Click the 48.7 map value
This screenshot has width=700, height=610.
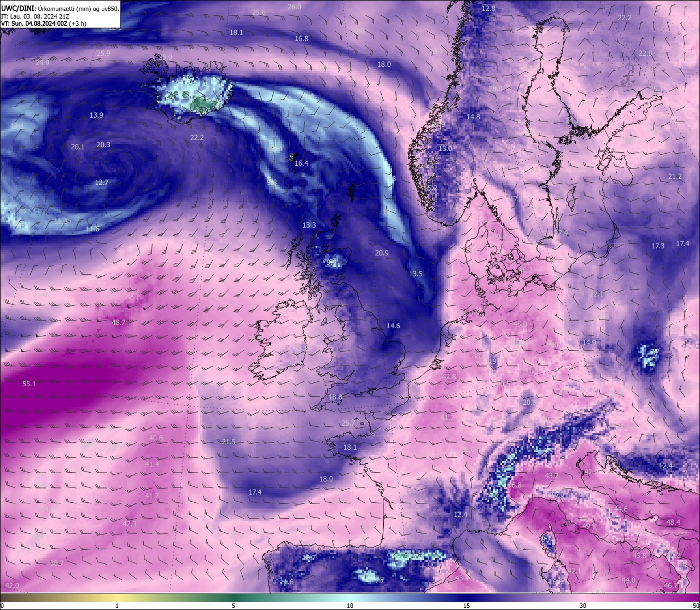pyautogui.click(x=119, y=323)
